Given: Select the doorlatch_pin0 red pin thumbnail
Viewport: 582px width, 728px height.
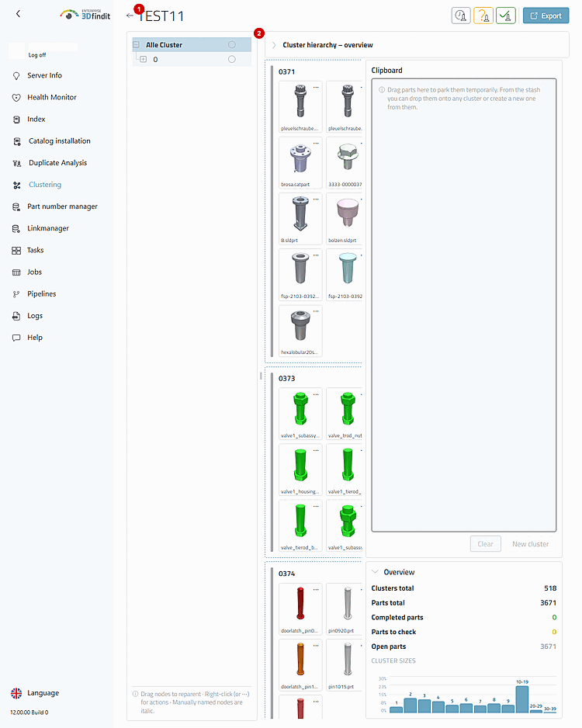Looking at the screenshot, I should coord(300,608).
